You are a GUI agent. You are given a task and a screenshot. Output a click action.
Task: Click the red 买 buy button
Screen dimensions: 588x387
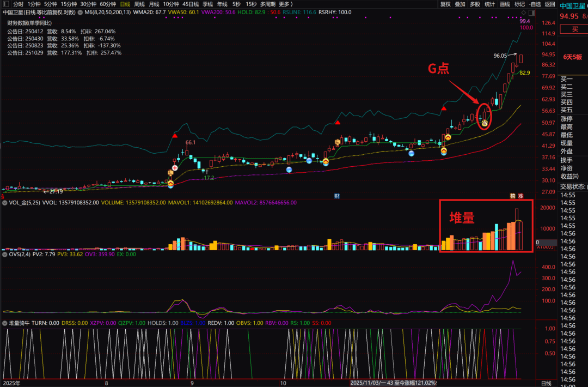click(574, 29)
